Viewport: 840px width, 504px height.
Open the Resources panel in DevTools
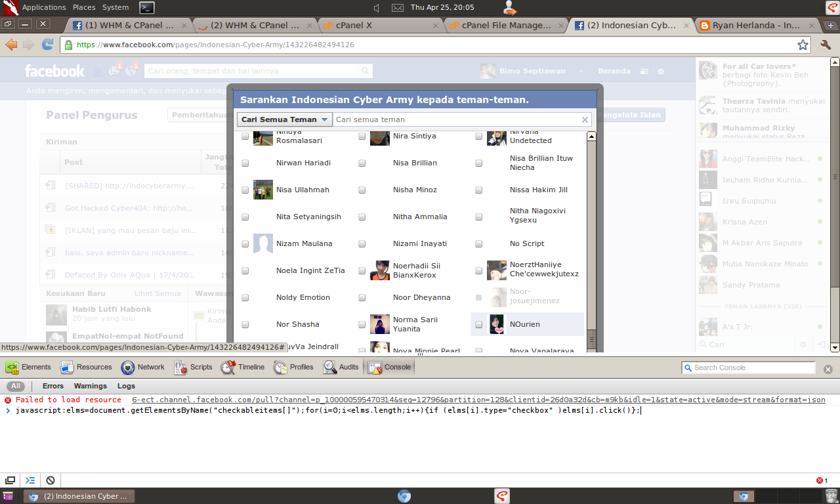[x=86, y=367]
